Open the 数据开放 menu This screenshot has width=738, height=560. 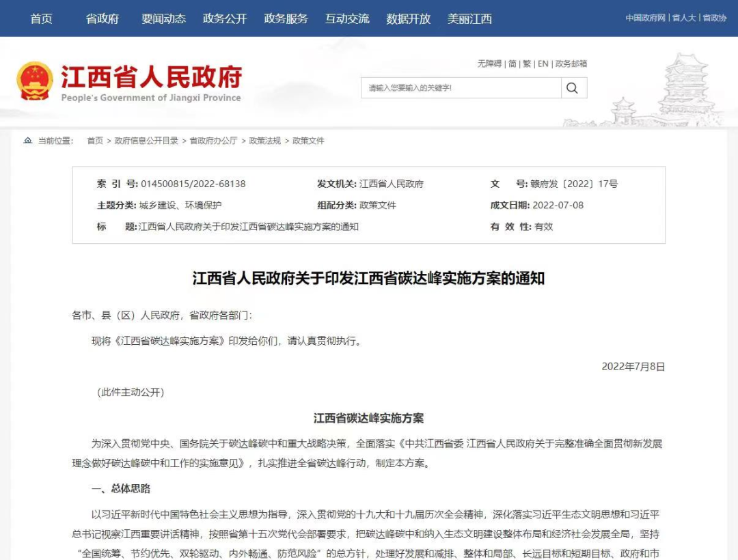pos(408,19)
